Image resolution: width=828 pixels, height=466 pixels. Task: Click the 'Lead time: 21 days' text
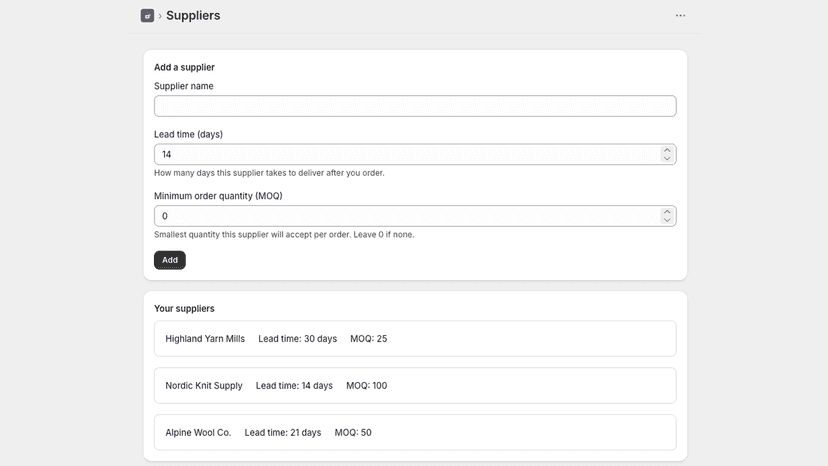283,433
